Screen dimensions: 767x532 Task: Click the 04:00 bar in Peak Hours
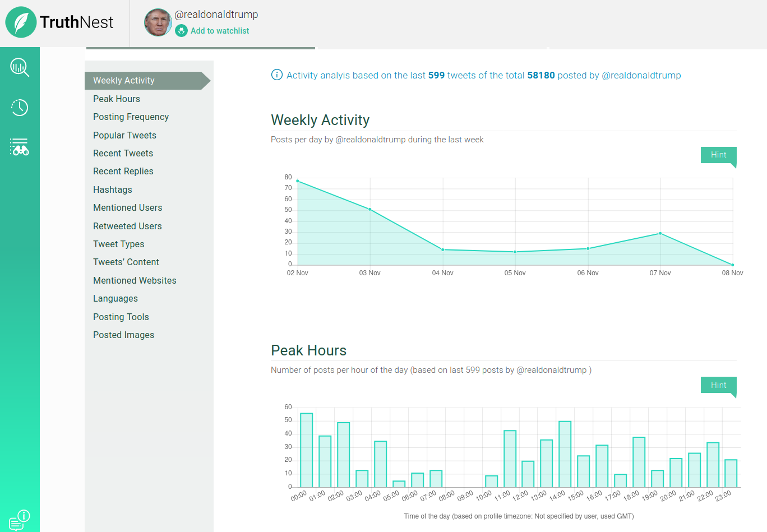coord(381,464)
